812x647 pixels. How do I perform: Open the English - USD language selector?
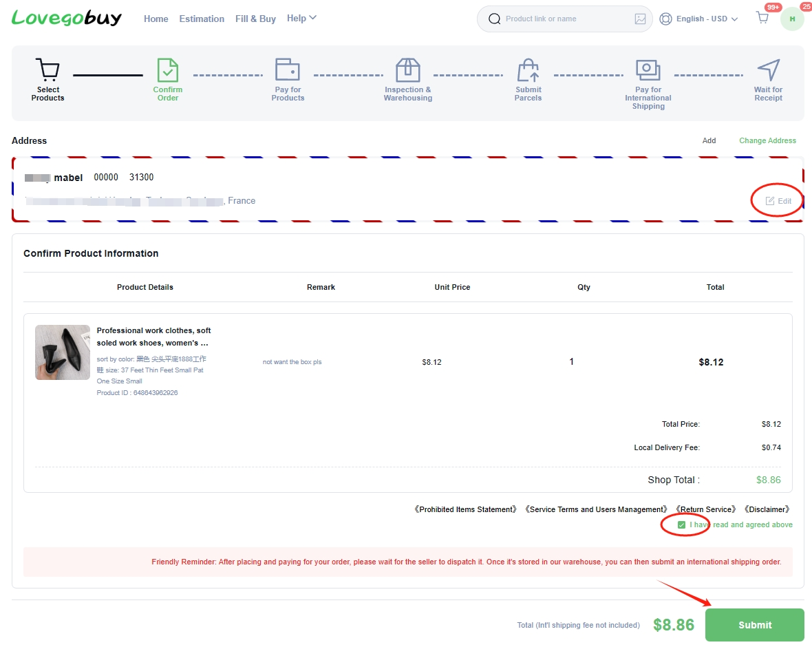698,19
